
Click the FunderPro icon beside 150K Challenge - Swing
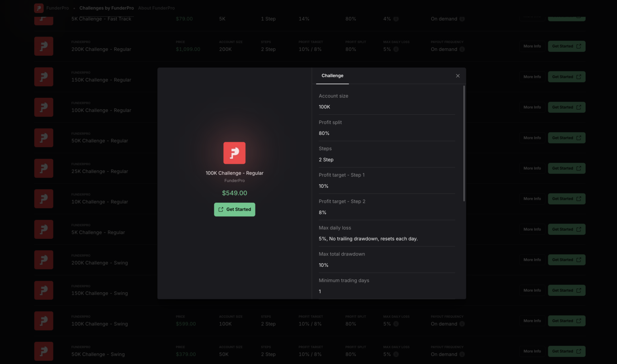(x=43, y=290)
